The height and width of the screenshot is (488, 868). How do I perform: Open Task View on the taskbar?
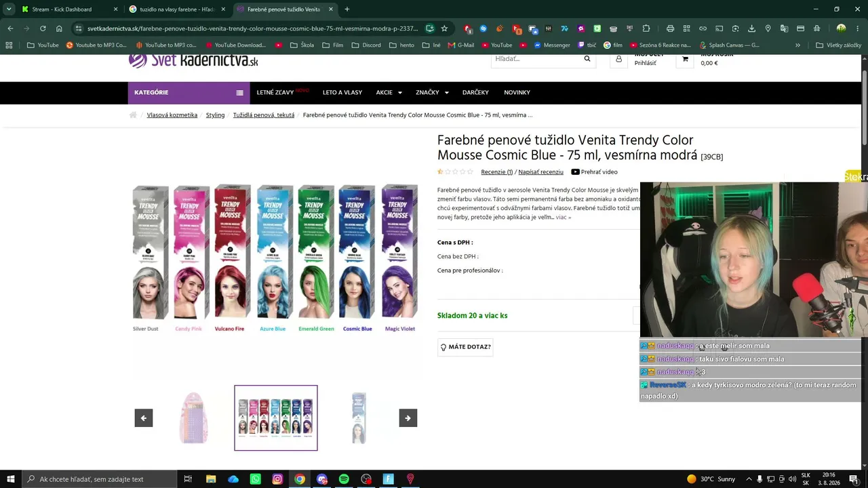tap(188, 479)
